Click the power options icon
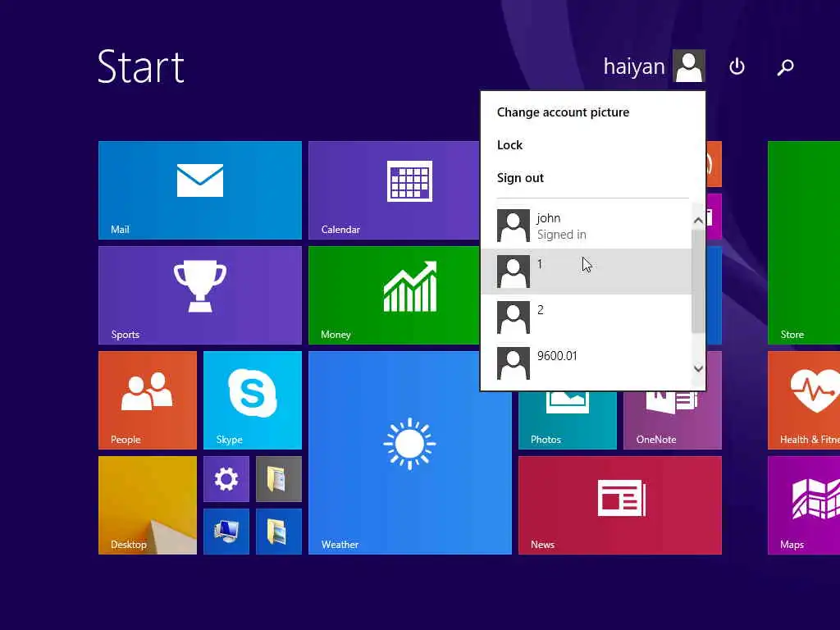Screen dimensions: 840x630 737,66
